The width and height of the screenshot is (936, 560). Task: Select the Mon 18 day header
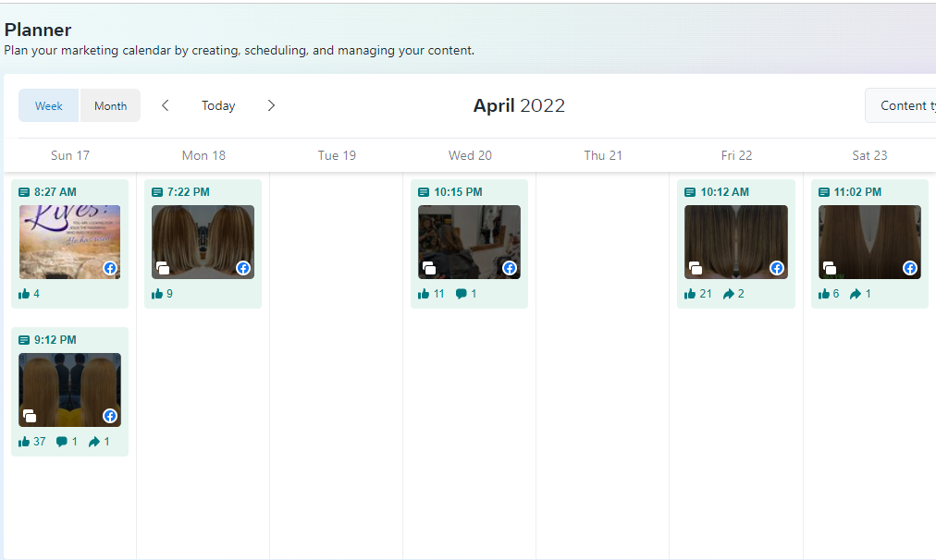[x=203, y=155]
